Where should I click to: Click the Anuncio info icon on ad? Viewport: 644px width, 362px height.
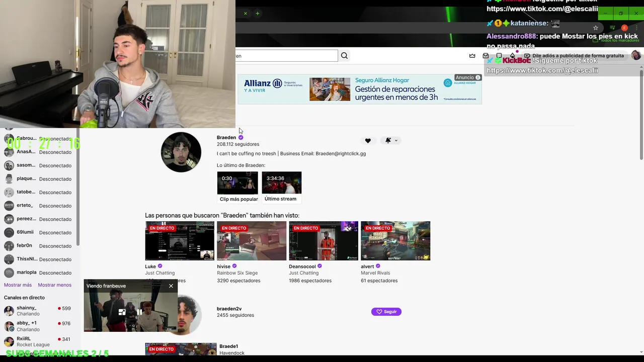click(x=478, y=77)
